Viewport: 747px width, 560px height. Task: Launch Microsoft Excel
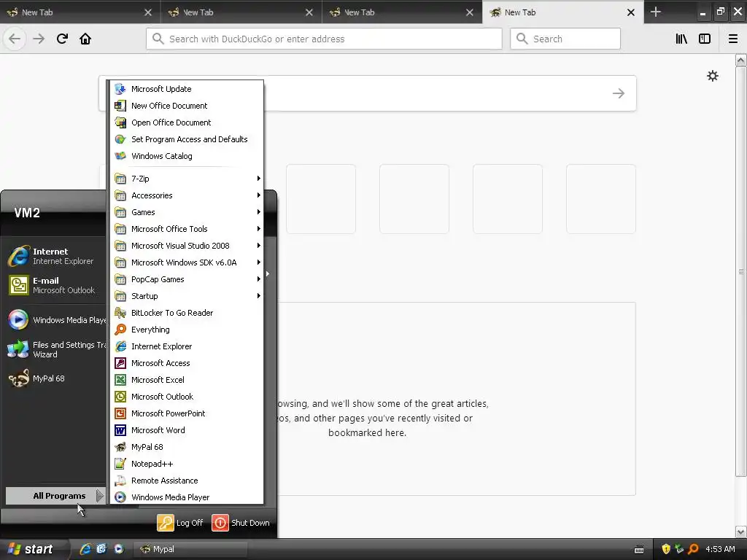point(187,379)
